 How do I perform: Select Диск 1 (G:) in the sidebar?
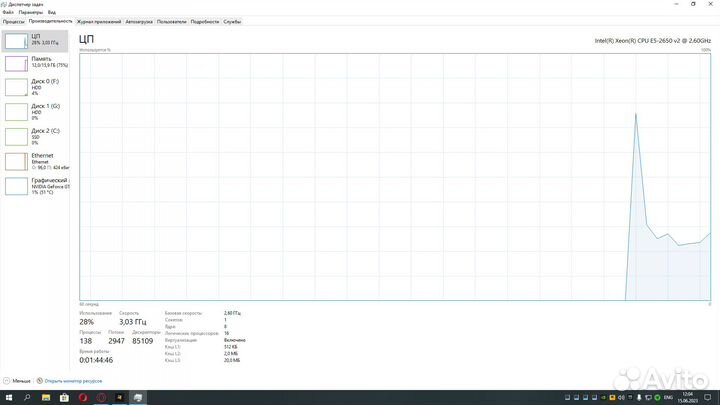point(35,112)
